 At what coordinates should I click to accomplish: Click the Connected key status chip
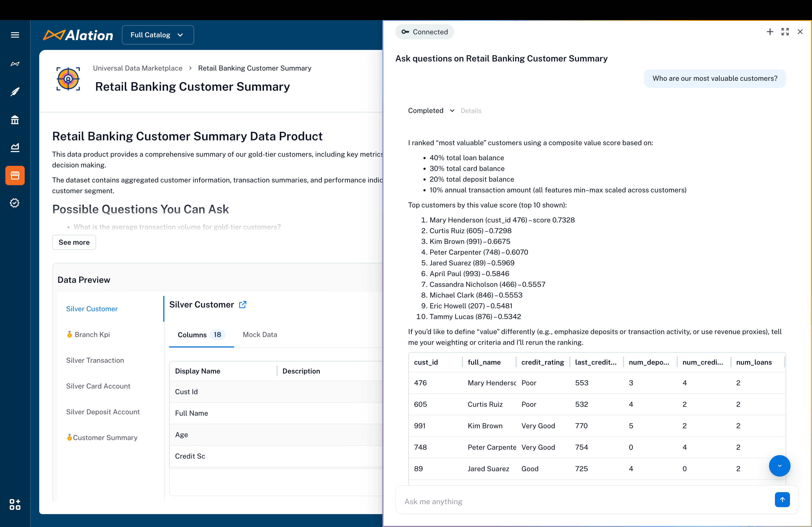[425, 32]
